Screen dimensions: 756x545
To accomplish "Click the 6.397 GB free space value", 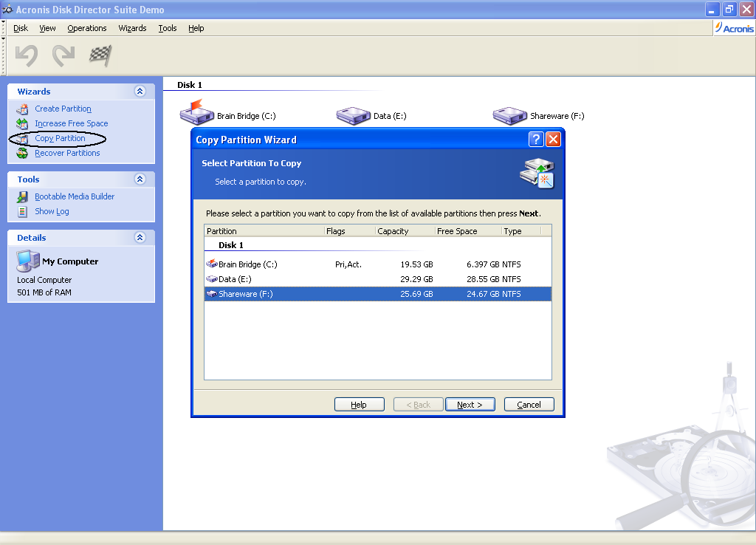I will [x=483, y=264].
